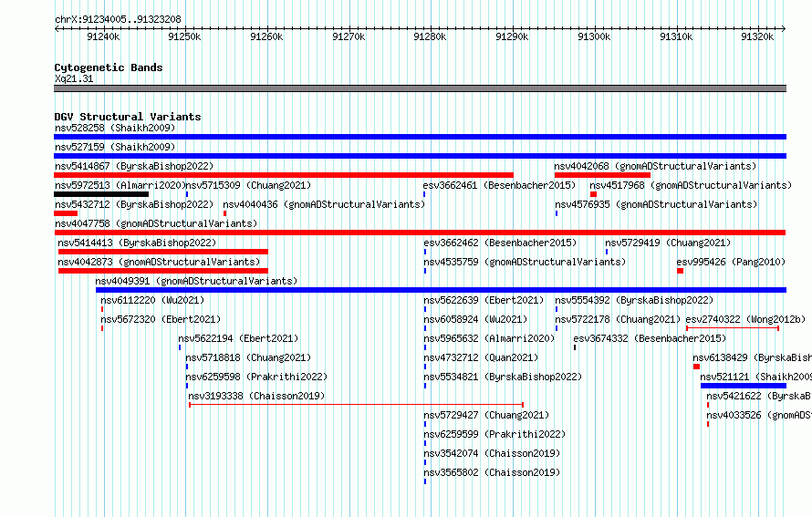812x517 pixels.
Task: Select nsv6112220 (Wu2021) label
Action: coord(152,300)
